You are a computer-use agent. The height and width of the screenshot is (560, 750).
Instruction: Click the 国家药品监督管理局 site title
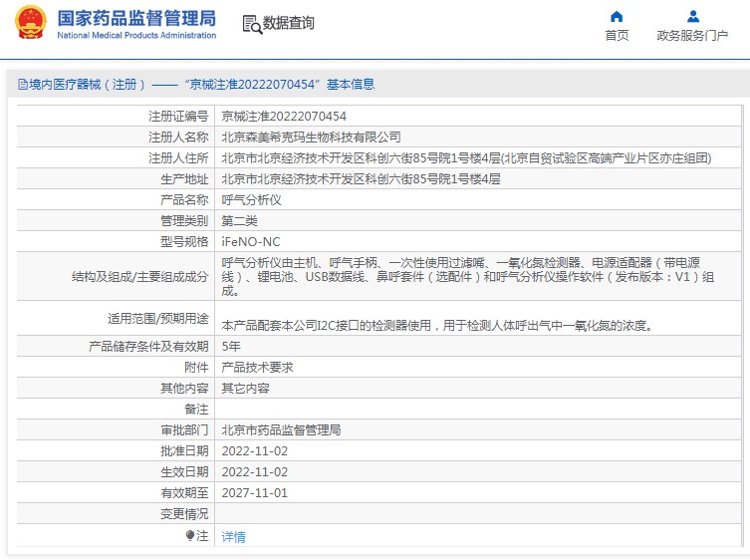tap(136, 18)
